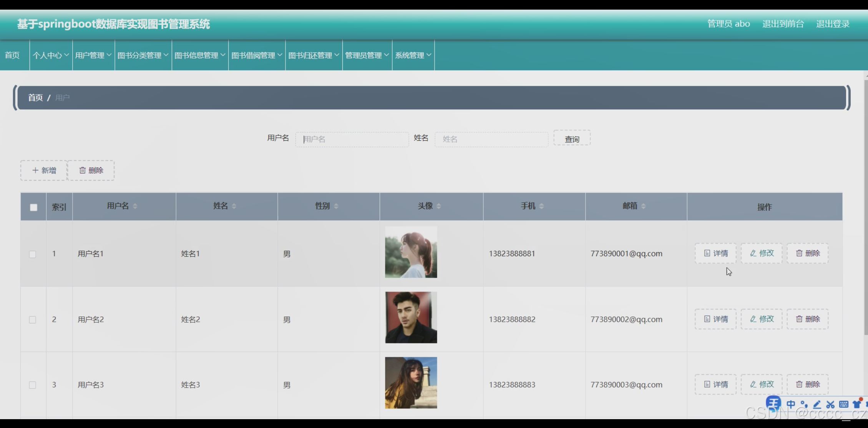This screenshot has height=428, width=868.
Task: Check the checkbox for row 1
Action: click(33, 254)
